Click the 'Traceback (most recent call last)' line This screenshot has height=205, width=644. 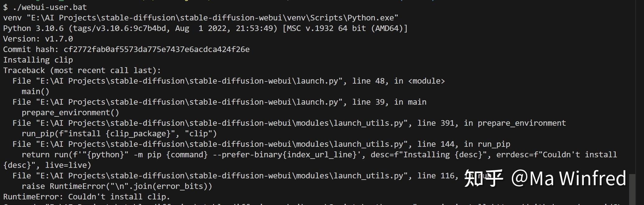82,71
